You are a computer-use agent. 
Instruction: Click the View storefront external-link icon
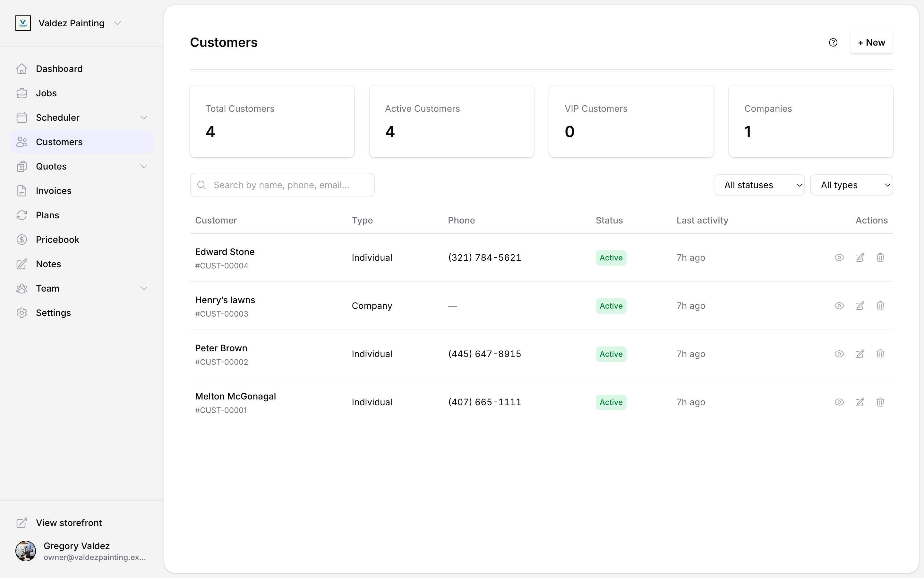22,523
